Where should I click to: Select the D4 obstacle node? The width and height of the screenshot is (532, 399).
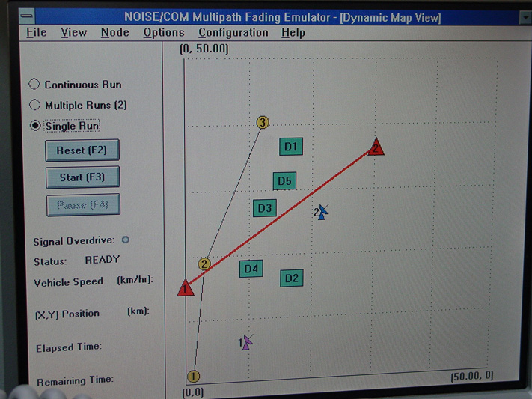(x=251, y=269)
